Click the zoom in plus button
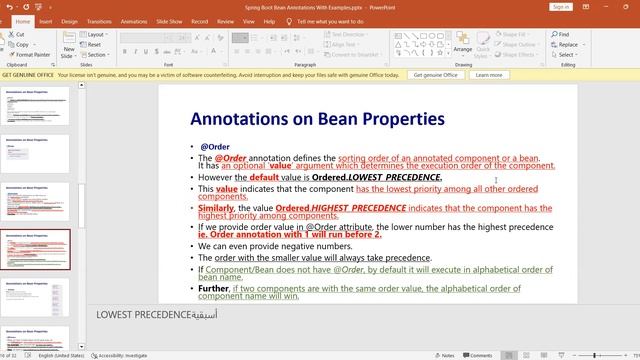The height and width of the screenshot is (360, 640). [x=626, y=356]
